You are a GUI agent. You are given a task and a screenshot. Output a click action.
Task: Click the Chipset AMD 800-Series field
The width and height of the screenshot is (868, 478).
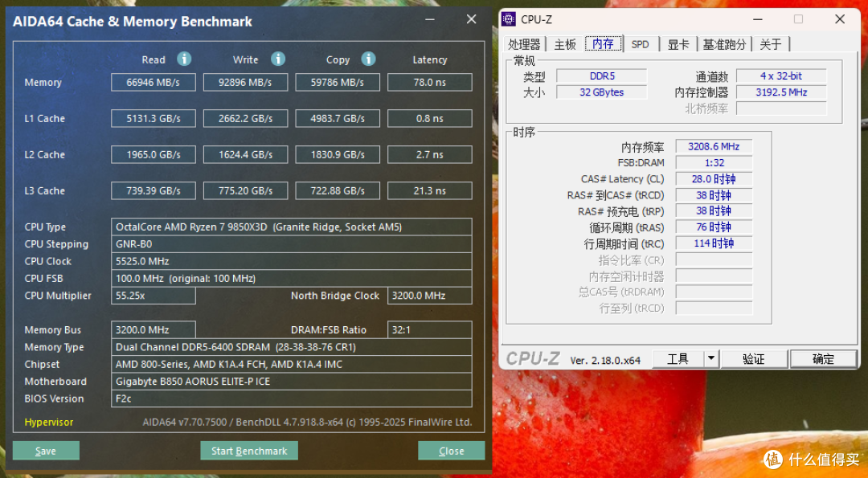coord(292,364)
